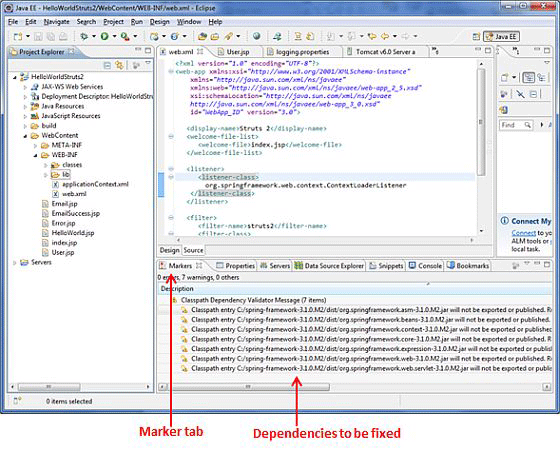
Task: Click the Save toolbar icon
Action: (x=38, y=36)
